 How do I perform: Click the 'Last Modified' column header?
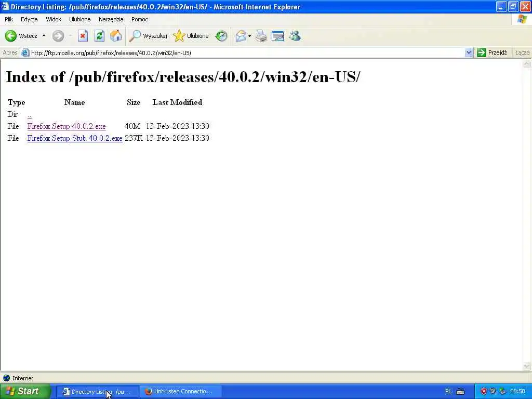[x=178, y=102]
